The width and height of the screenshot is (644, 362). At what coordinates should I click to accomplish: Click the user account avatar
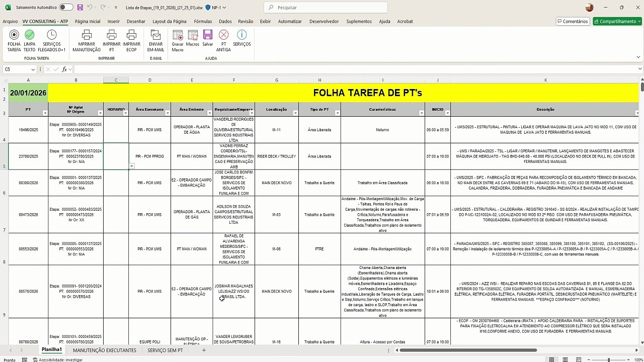[590, 8]
